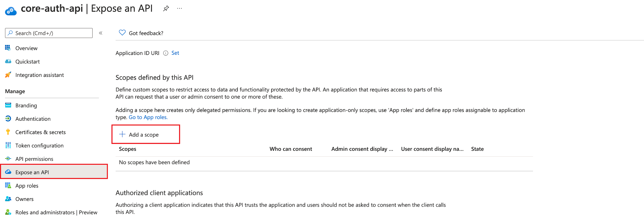This screenshot has height=221, width=644.
Task: Open the Quickstart page
Action: (x=27, y=62)
